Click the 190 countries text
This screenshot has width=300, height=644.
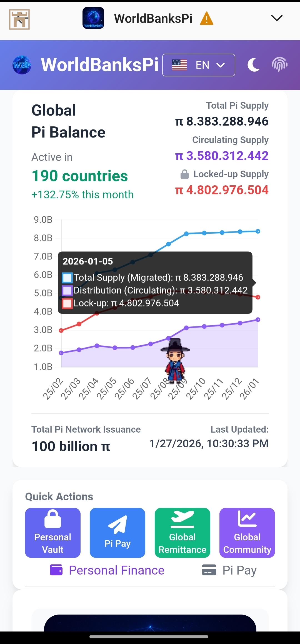point(80,176)
